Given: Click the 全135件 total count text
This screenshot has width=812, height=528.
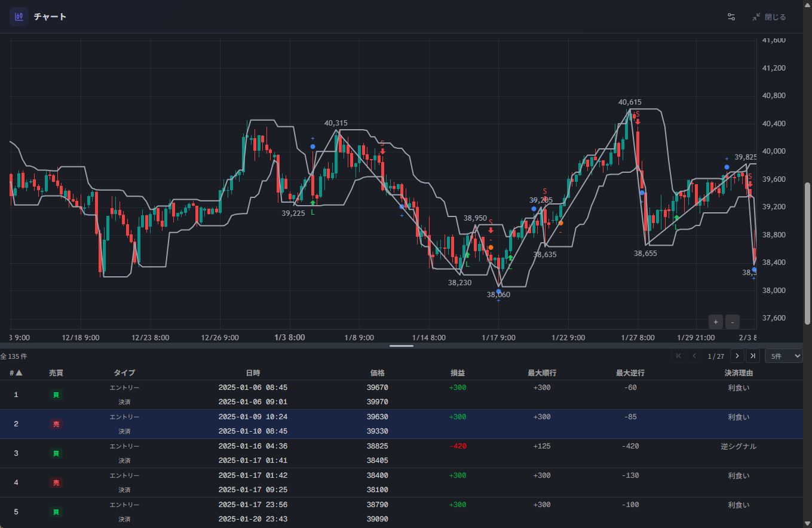Looking at the screenshot, I should click(x=13, y=356).
